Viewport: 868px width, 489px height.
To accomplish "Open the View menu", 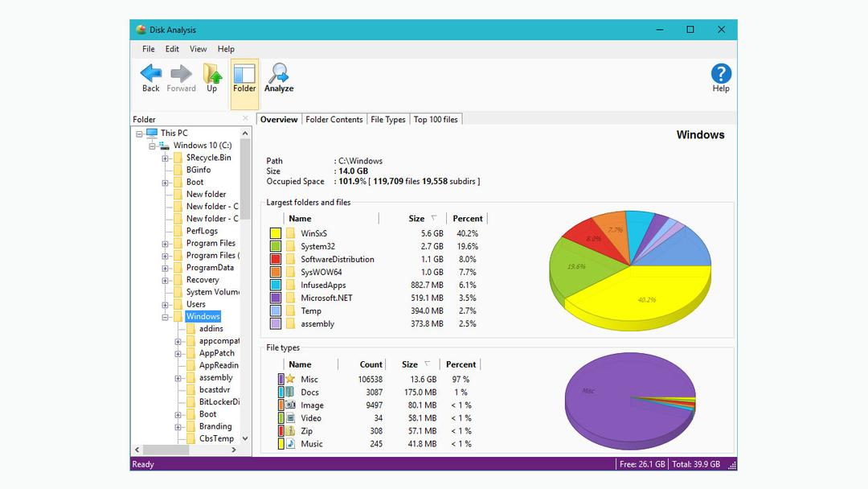I will tap(198, 49).
